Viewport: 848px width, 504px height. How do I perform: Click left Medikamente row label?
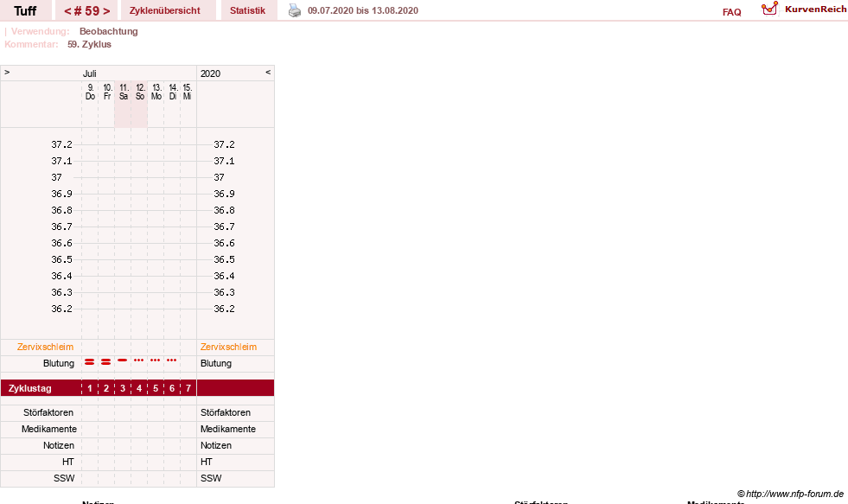coord(48,429)
